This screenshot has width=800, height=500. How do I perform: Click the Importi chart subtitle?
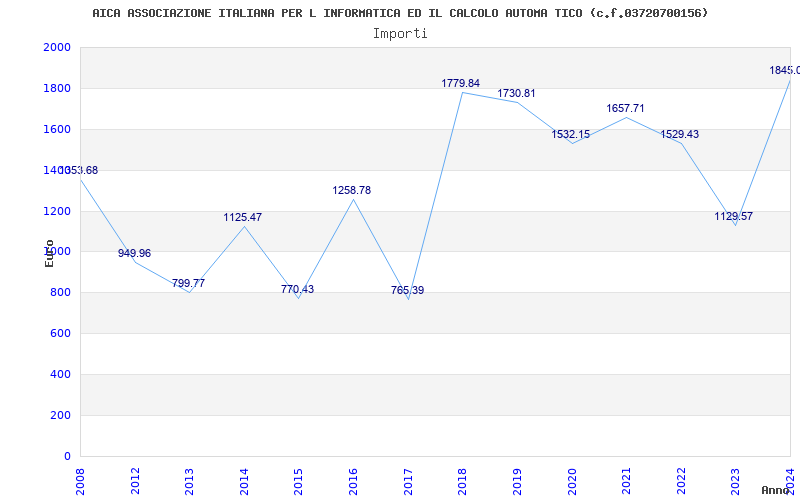tap(400, 34)
